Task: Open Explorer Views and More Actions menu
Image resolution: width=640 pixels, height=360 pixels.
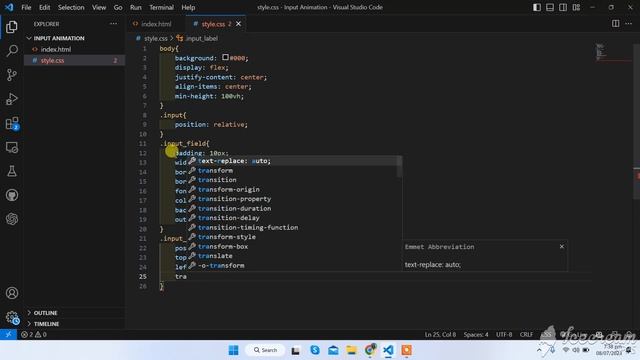Action: tap(113, 24)
